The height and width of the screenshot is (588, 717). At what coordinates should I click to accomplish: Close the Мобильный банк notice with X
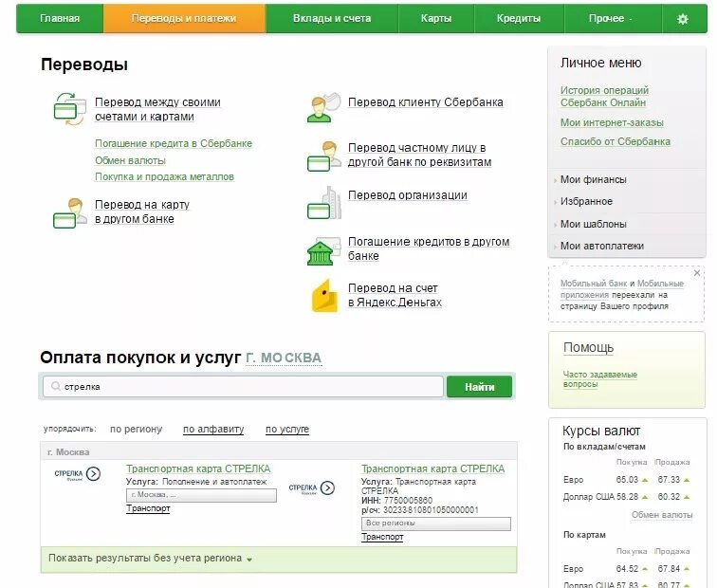coord(697,273)
